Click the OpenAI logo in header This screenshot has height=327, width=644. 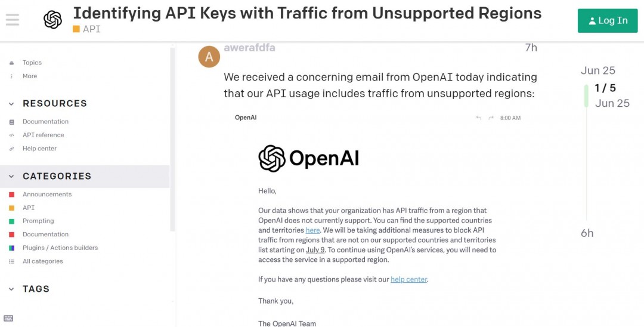coord(52,20)
